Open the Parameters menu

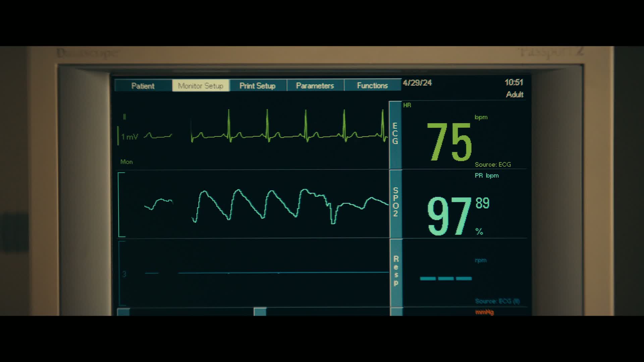point(315,86)
